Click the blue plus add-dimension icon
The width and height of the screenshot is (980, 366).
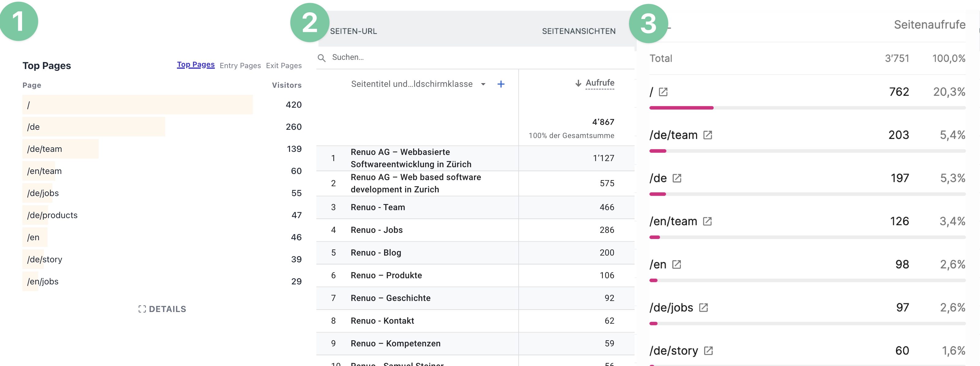501,84
